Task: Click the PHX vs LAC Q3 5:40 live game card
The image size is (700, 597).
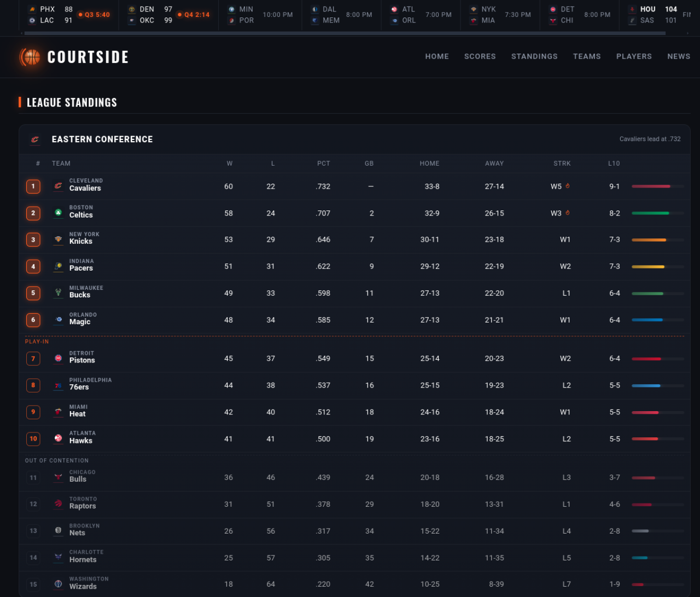Action: coord(69,15)
